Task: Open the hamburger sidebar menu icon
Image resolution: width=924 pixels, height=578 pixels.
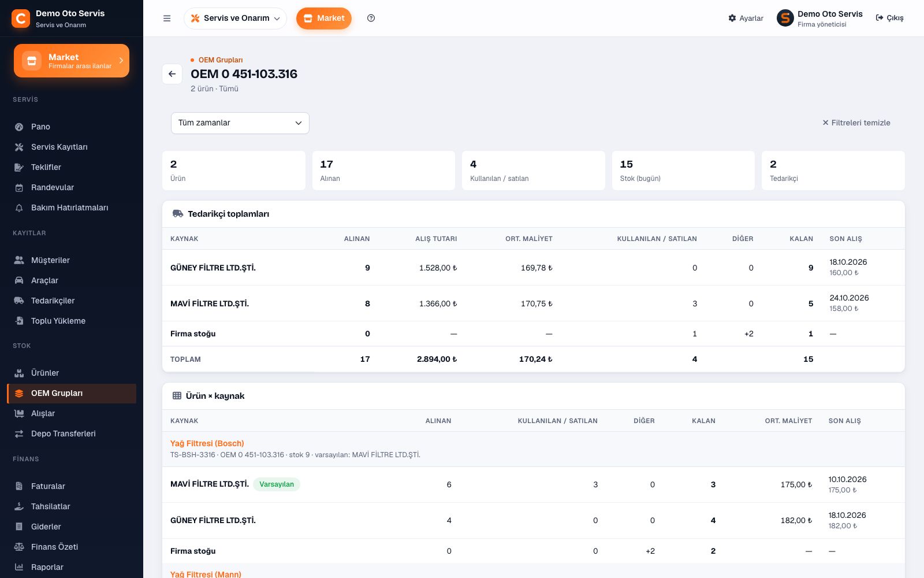Action: tap(167, 18)
